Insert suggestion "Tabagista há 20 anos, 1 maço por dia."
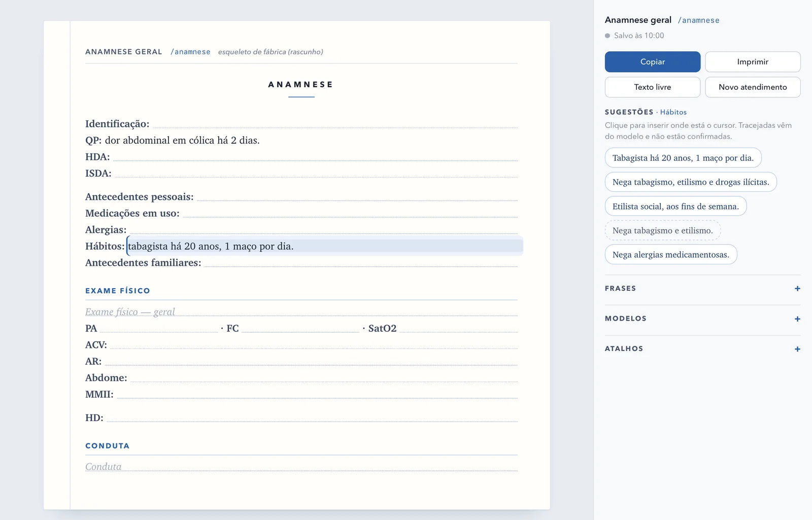The width and height of the screenshot is (812, 520). [x=683, y=158]
